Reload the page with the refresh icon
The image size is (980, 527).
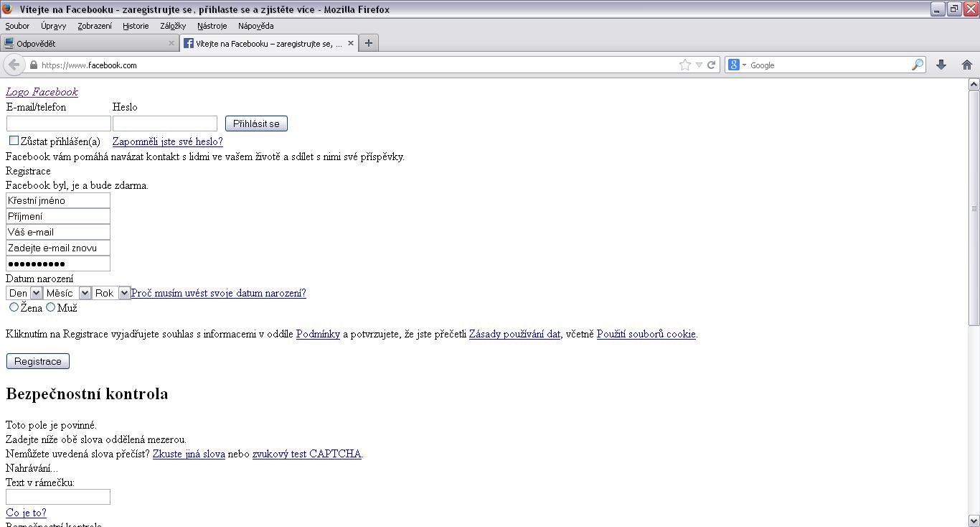coord(711,65)
